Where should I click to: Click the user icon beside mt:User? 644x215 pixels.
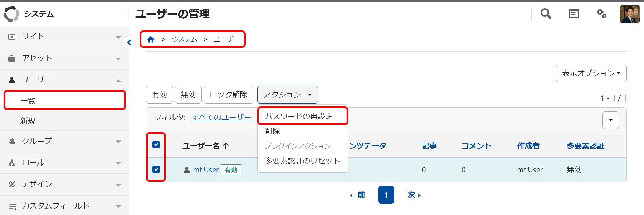coord(186,170)
